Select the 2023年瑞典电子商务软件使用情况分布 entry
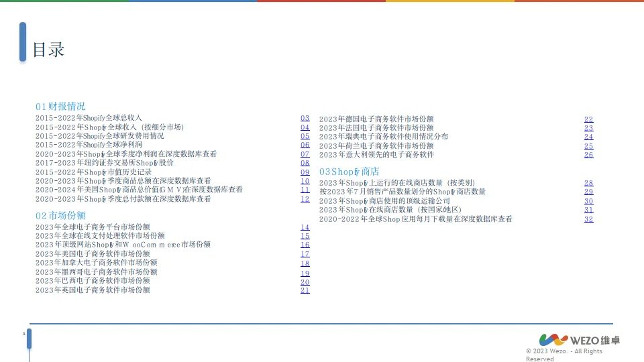This screenshot has height=362, width=644. (x=384, y=137)
